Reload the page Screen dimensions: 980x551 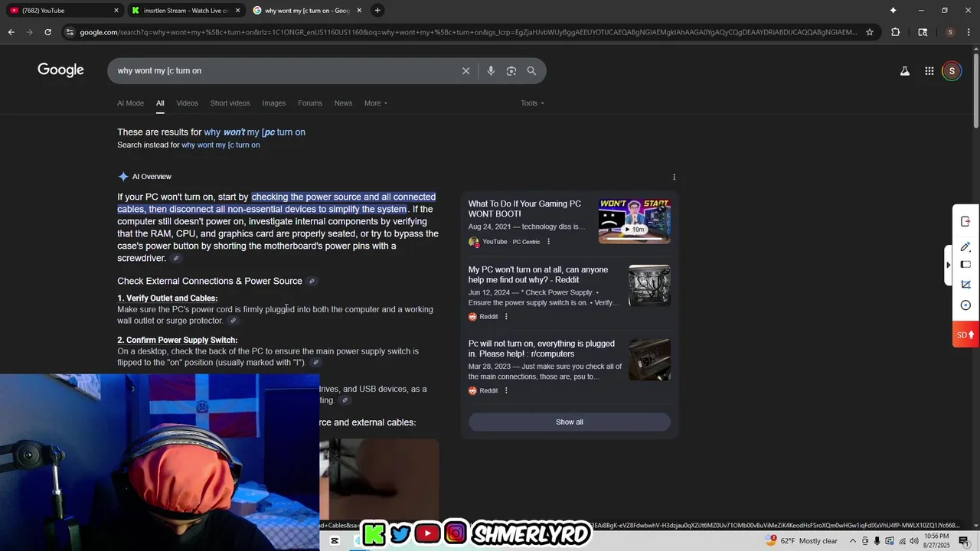coord(47,32)
